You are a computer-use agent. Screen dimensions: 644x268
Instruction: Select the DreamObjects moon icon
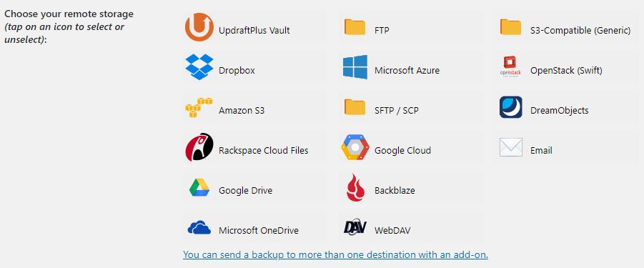point(511,107)
